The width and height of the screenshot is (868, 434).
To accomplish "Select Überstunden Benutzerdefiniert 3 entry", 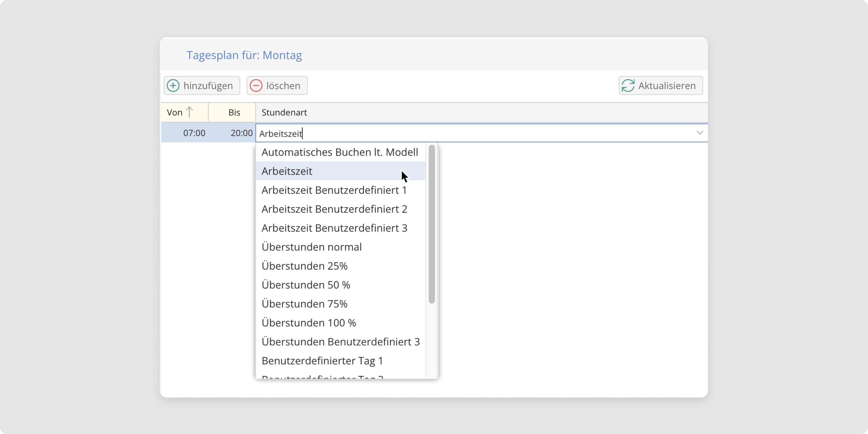I will click(340, 342).
